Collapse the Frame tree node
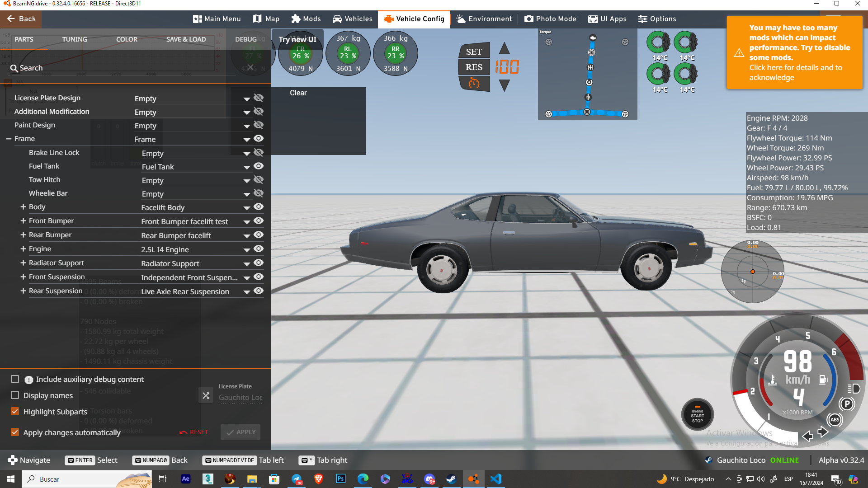The image size is (868, 488). tap(9, 139)
